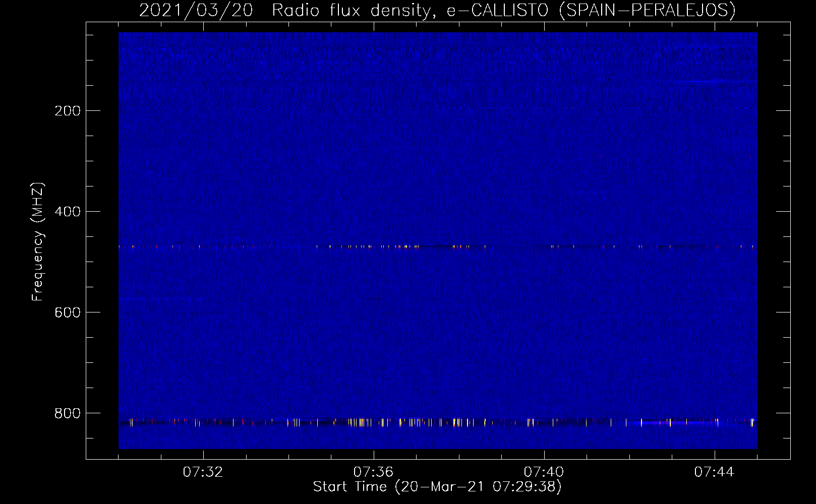Click the station name '(SPAIN-PERALEJOS)'

647,11
